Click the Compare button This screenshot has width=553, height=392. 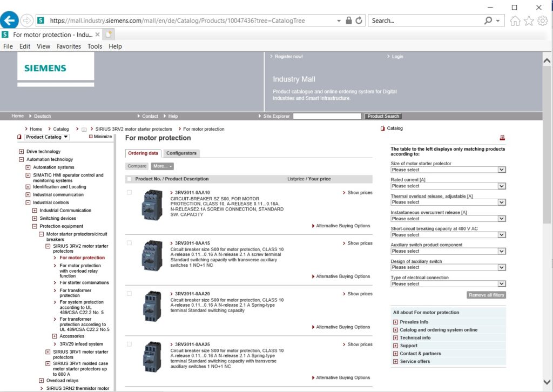point(137,166)
